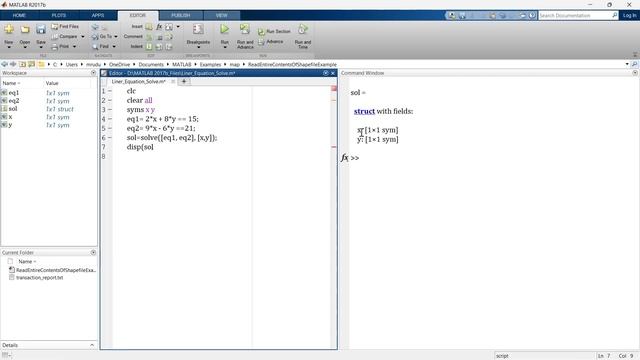The image size is (640, 360).
Task: Click the Name column header in Current Folder
Action: pos(27,262)
